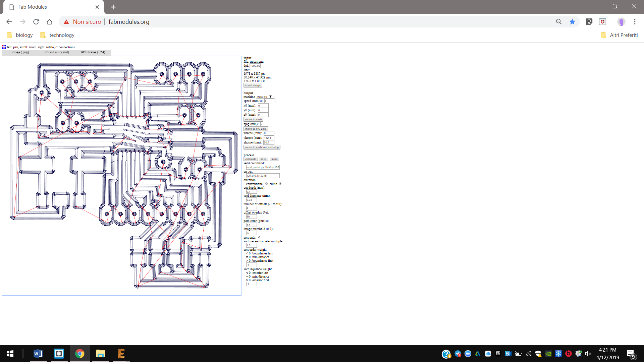The image size is (644, 362).
Task: Open the Chrome three-dot menu
Action: tap(635, 22)
